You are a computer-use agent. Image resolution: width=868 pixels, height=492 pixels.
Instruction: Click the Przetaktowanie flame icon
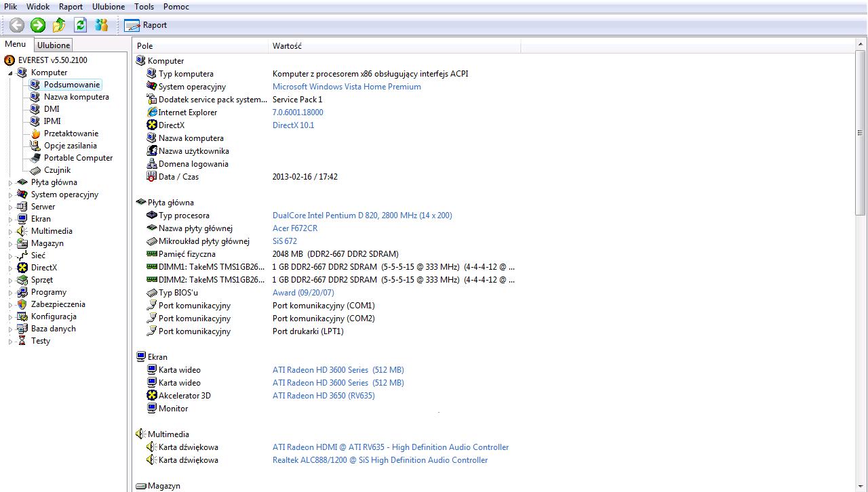point(35,134)
